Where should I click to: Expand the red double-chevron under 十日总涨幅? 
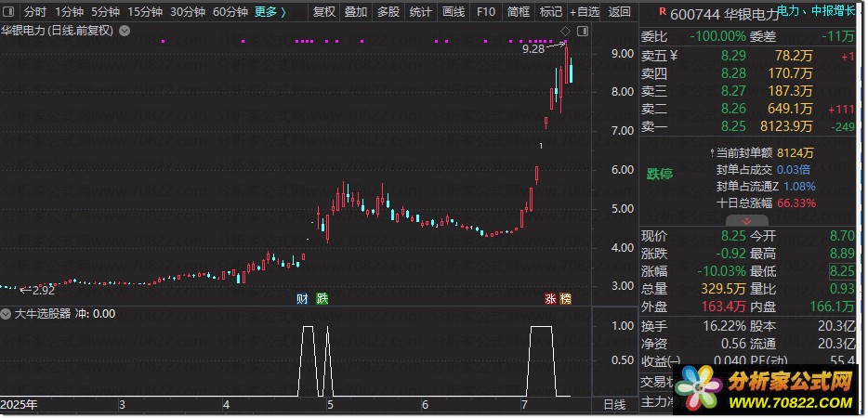[747, 220]
